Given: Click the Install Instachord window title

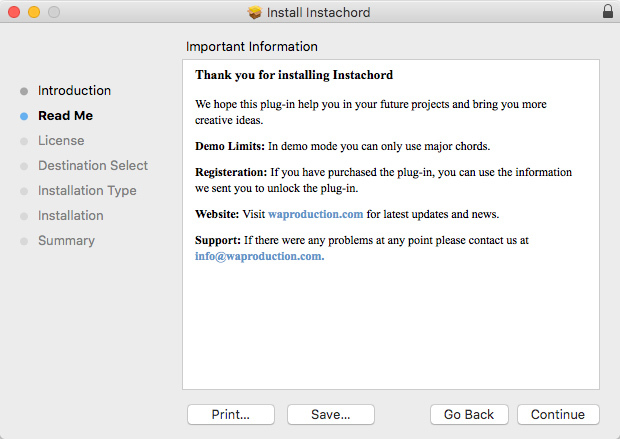Looking at the screenshot, I should [x=317, y=12].
